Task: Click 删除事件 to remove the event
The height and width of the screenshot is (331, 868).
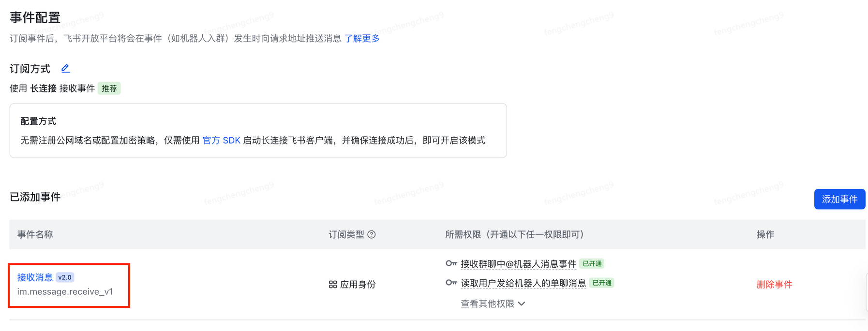Action: pos(774,284)
